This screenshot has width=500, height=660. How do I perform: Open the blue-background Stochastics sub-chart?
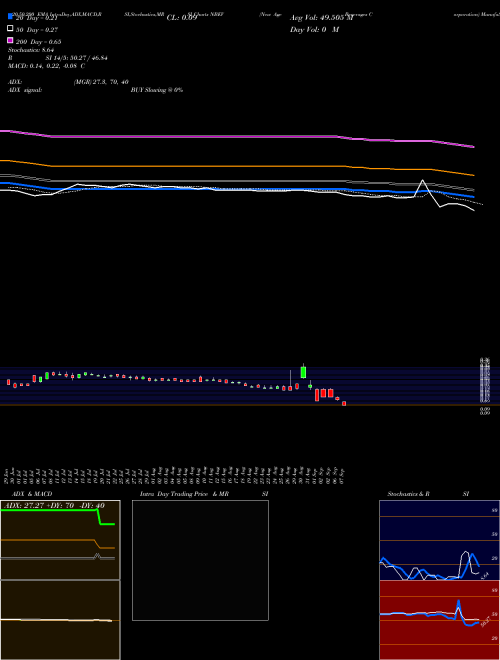[x=439, y=540]
